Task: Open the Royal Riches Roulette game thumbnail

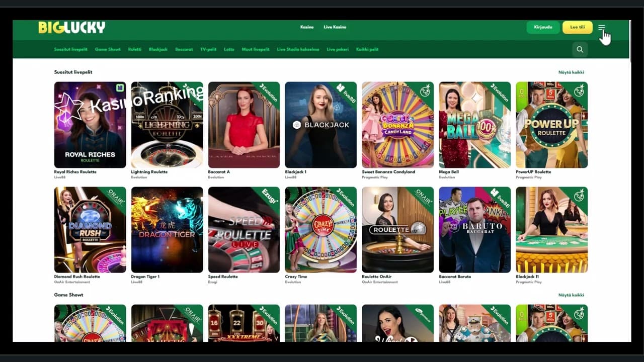Action: pyautogui.click(x=90, y=125)
